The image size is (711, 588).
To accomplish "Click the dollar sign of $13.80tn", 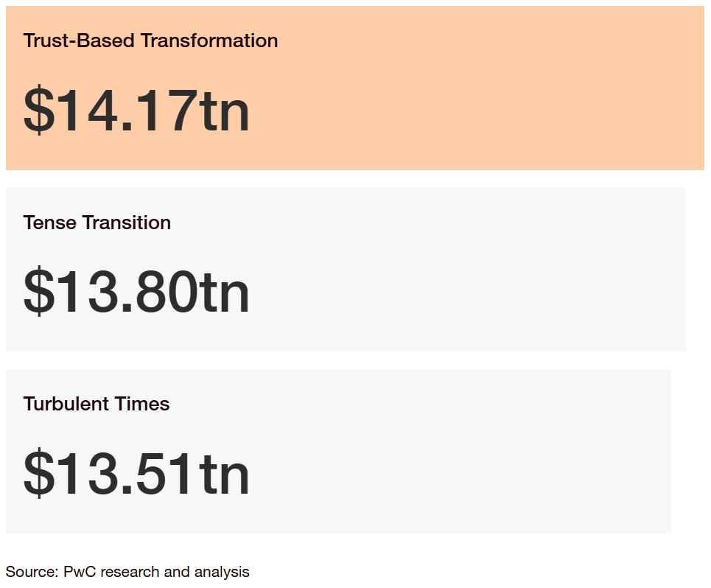I will click(x=39, y=292).
